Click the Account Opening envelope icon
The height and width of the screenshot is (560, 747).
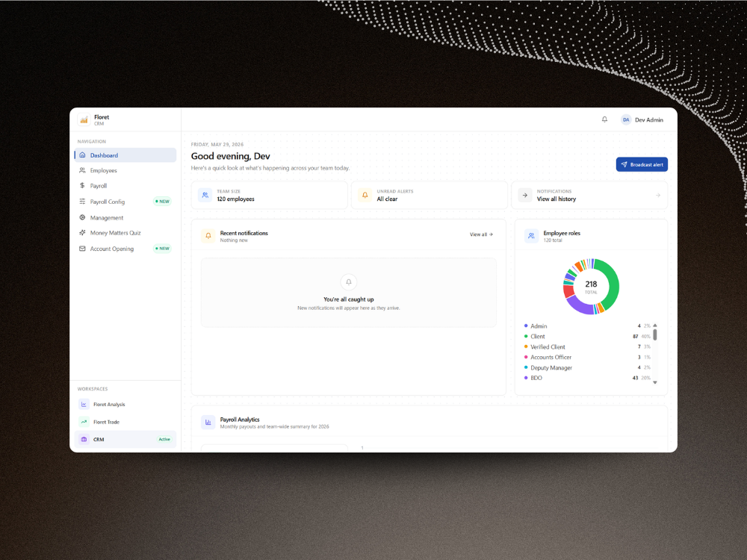click(82, 249)
